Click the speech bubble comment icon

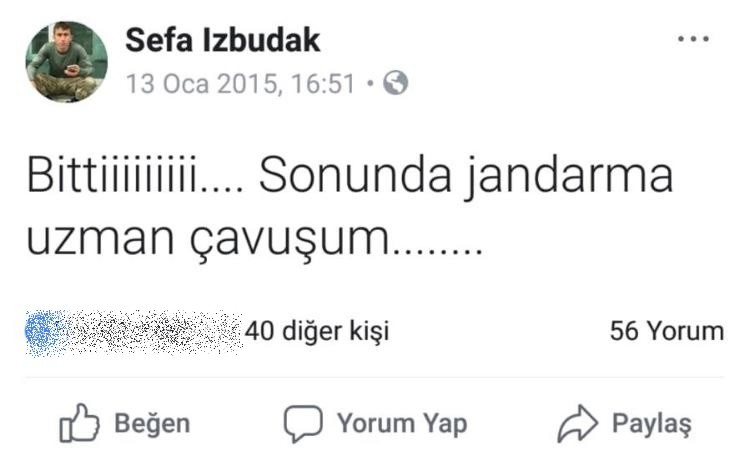(303, 423)
